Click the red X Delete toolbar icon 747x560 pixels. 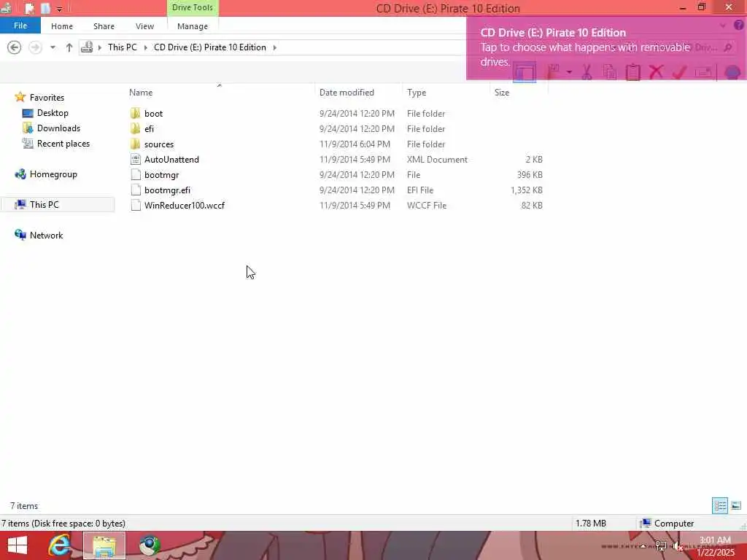pyautogui.click(x=656, y=72)
